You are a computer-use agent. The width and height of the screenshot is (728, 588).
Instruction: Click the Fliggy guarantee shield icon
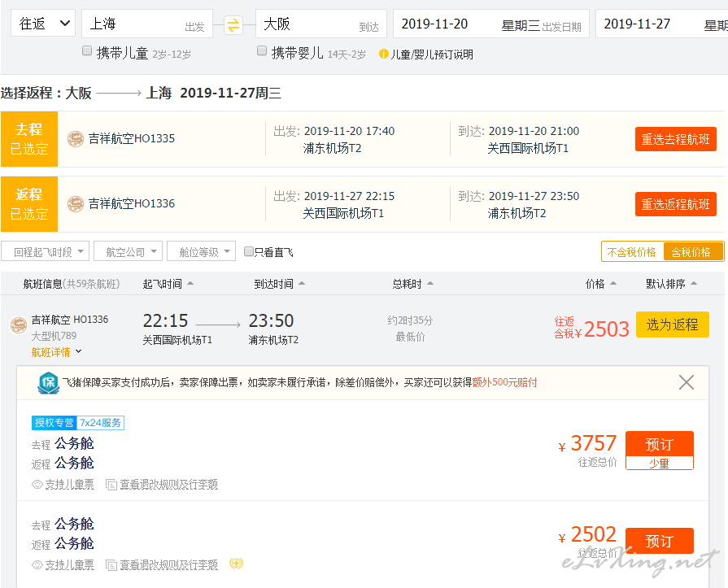pos(48,383)
